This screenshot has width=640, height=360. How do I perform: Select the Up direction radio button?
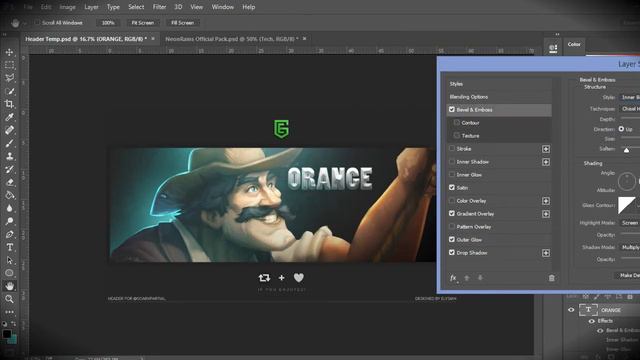621,129
